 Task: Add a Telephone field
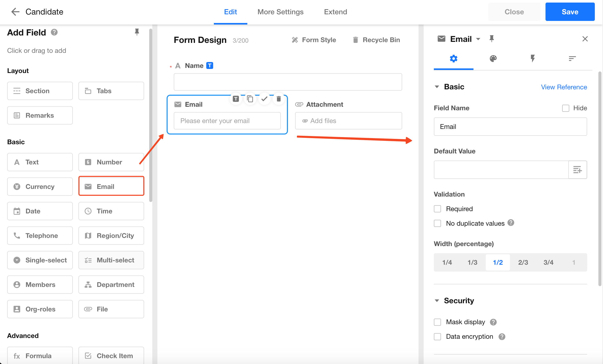coord(40,236)
